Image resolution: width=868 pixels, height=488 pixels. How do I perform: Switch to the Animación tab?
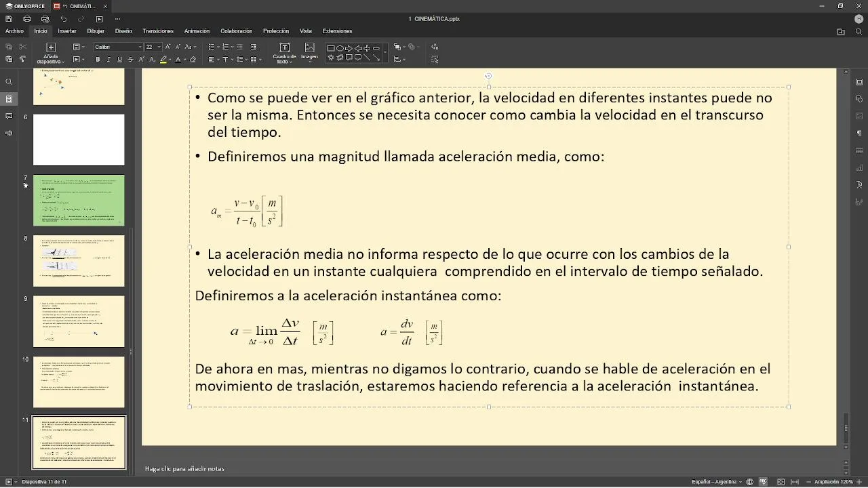[x=197, y=31]
